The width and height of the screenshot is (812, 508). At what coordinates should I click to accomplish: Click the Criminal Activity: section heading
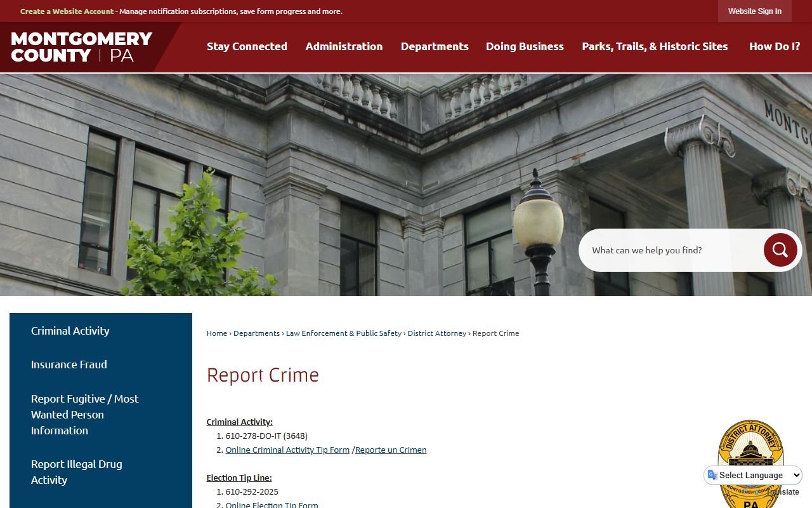(x=240, y=422)
